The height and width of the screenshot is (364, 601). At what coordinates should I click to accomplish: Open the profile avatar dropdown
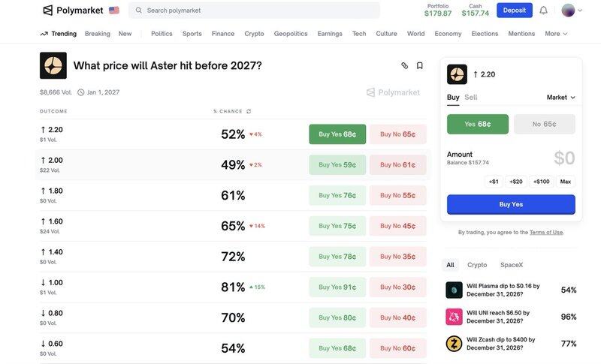point(571,11)
